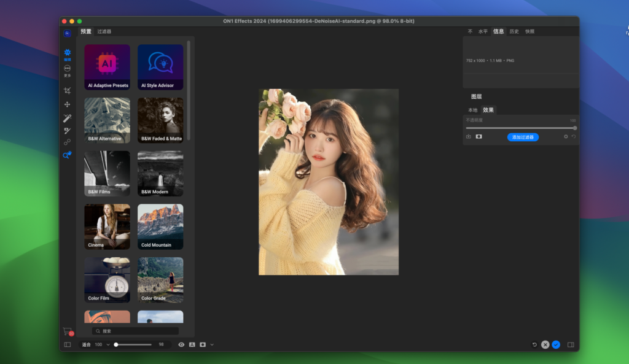Select the Transform move tool

(68, 104)
